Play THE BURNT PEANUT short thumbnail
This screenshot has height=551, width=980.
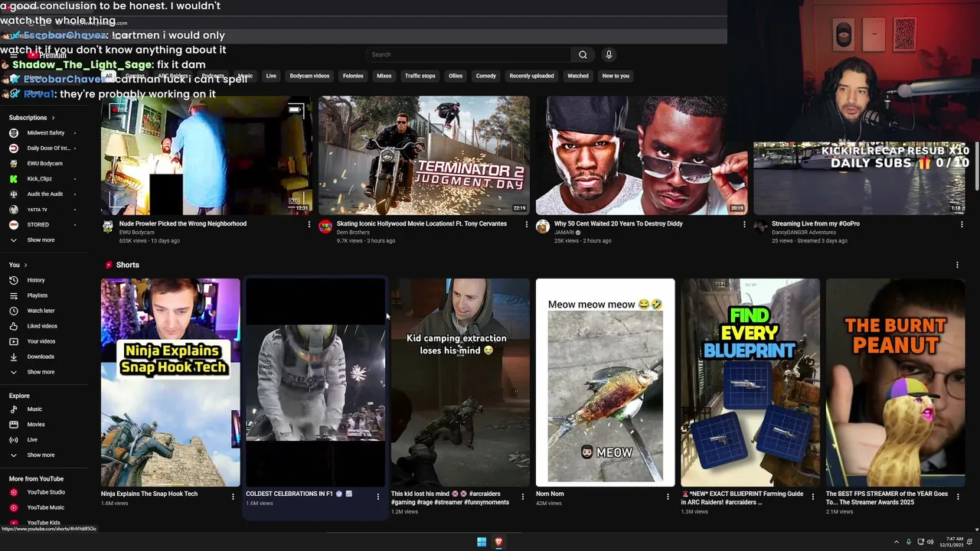[896, 382]
